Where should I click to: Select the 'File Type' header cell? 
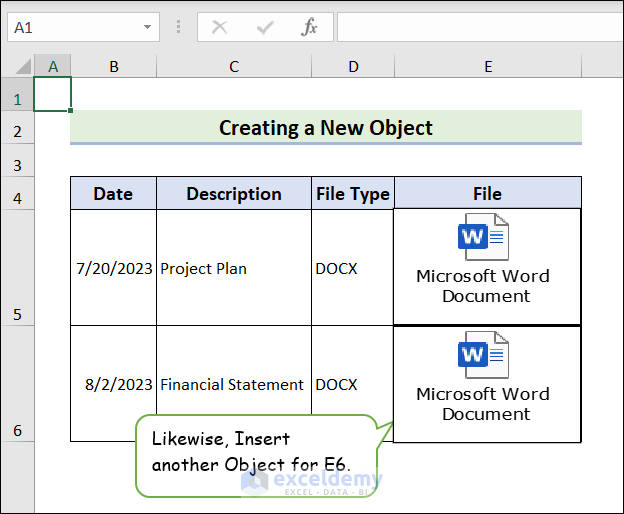click(x=353, y=194)
